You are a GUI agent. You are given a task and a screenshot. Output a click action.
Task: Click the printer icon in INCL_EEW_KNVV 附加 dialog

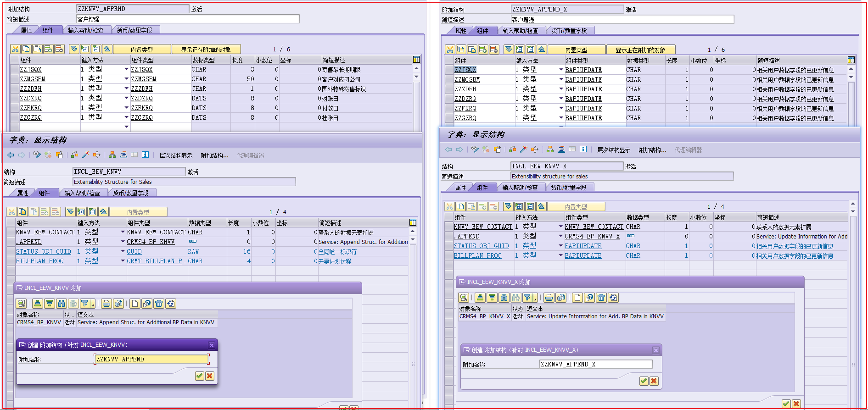[x=106, y=303]
